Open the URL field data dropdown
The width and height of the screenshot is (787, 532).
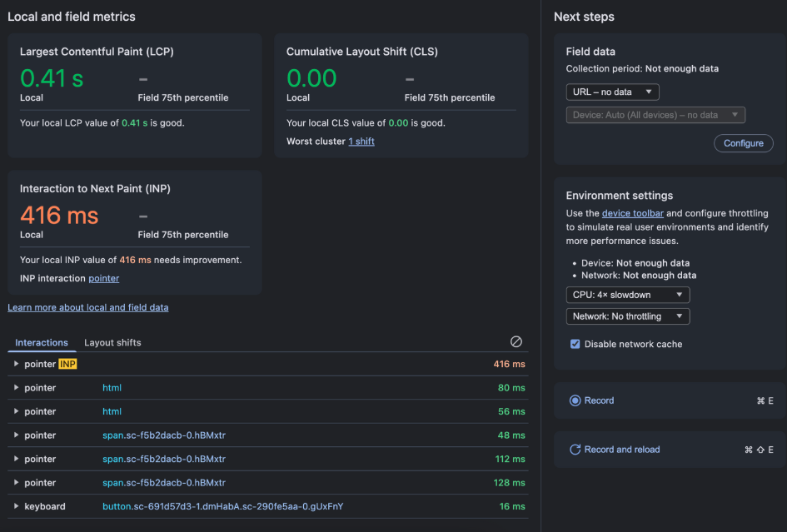click(612, 92)
